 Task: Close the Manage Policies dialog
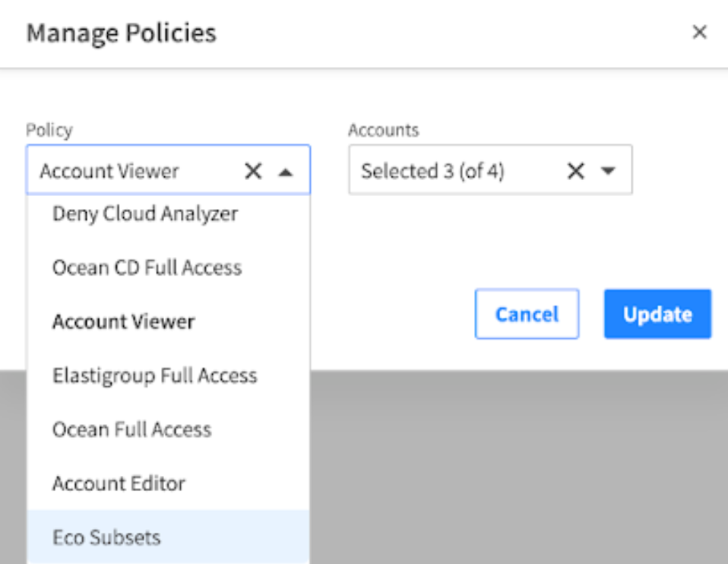click(x=699, y=33)
